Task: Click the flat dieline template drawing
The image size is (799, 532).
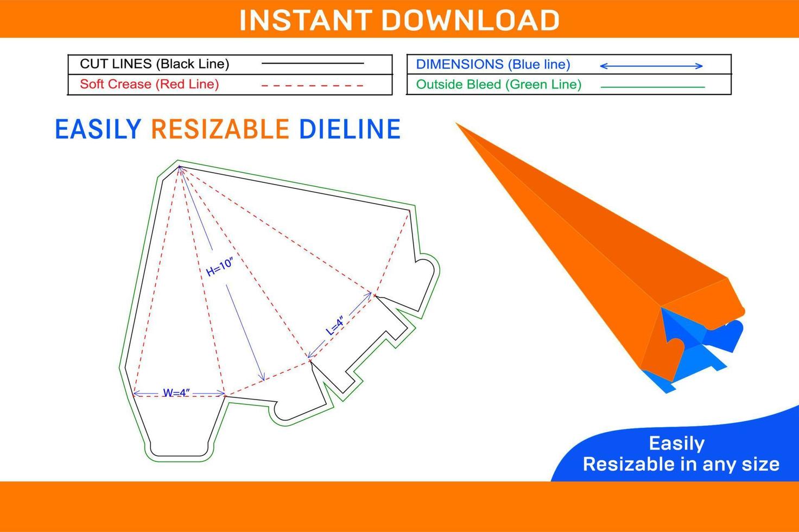Action: click(279, 311)
